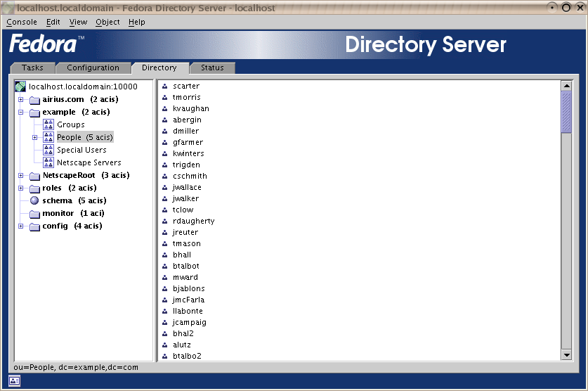Click the monitor folder icon
588x391 pixels.
pyautogui.click(x=35, y=214)
